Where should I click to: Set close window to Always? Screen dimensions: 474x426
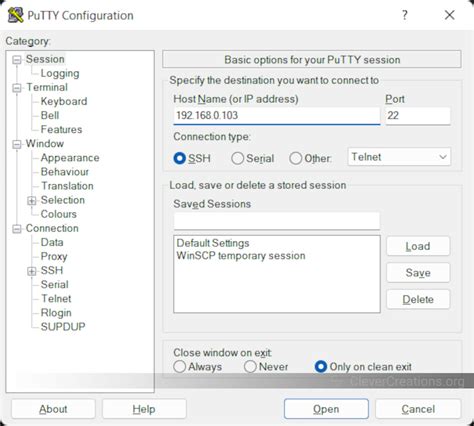pos(180,367)
